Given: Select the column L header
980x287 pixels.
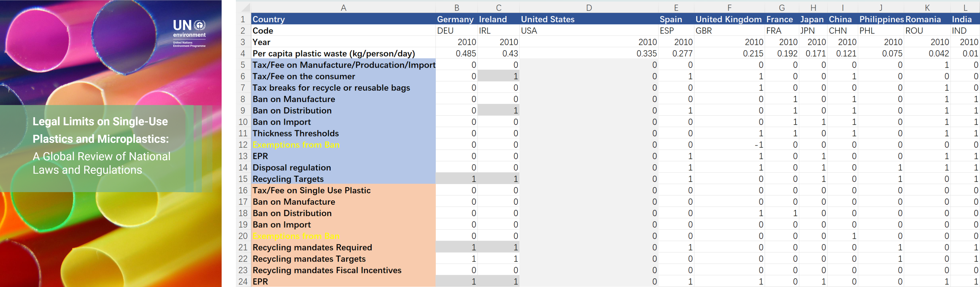Looking at the screenshot, I should point(965,8).
